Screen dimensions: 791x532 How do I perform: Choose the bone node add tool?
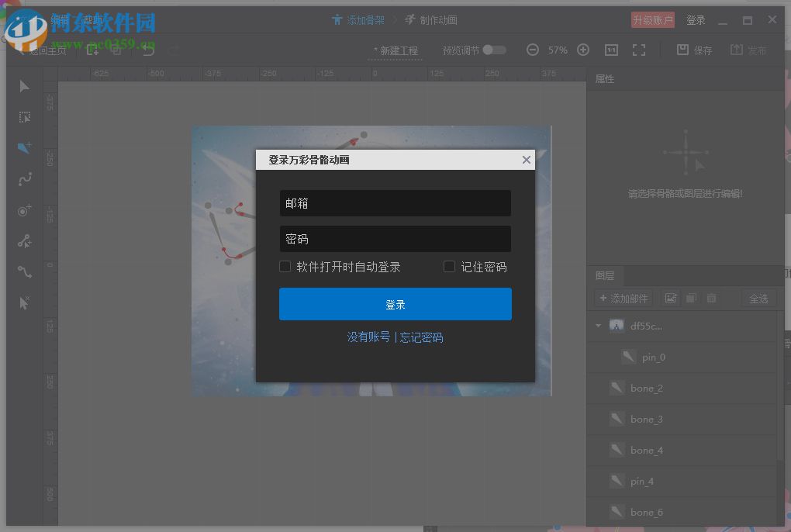[24, 241]
